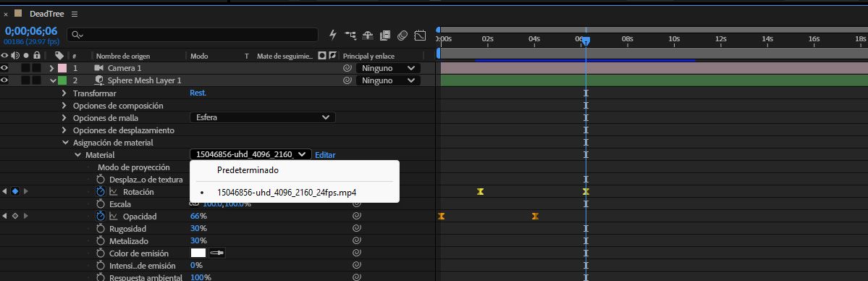The image size is (868, 281).
Task: Hide the Camera 1 layer with eye toggle
Action: tap(4, 68)
